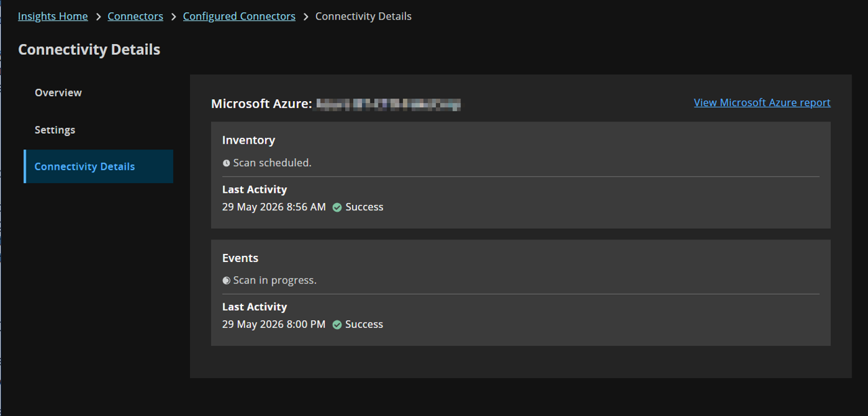The height and width of the screenshot is (416, 868).
Task: Open Configured Connectors breadcrumb link
Action: 239,16
